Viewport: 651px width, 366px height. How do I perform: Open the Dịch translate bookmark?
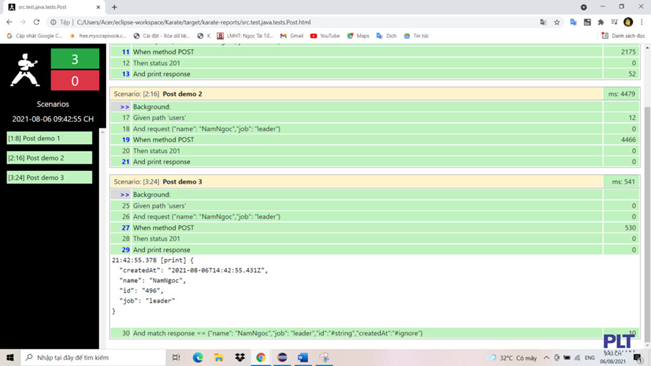pos(387,36)
